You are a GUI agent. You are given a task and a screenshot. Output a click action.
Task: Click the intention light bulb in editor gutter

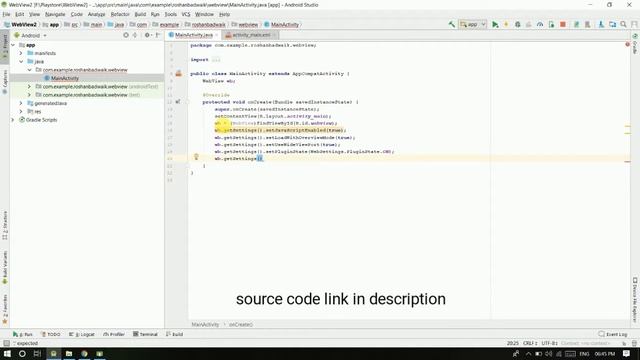(196, 156)
